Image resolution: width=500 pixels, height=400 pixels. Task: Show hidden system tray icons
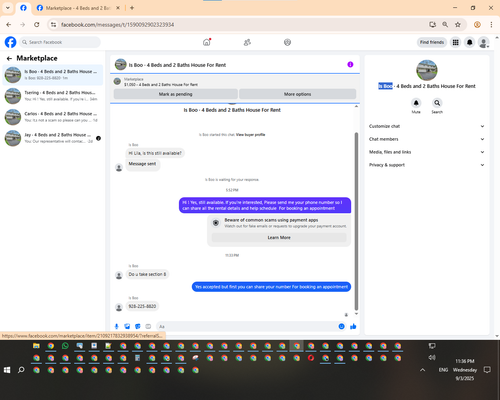[422, 370]
